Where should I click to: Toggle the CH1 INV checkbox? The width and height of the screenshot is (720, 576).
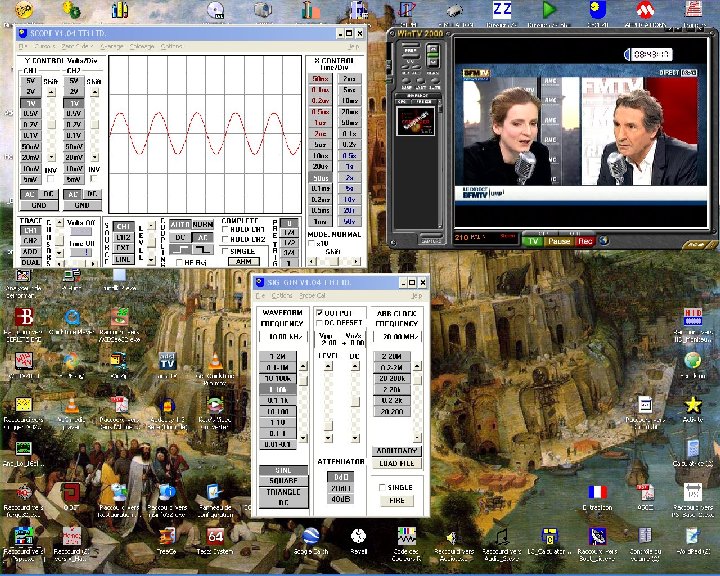pyautogui.click(x=51, y=179)
